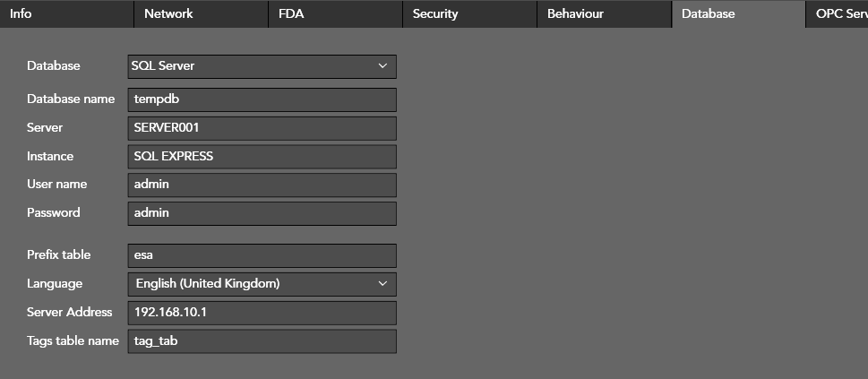This screenshot has width=868, height=379.
Task: Expand the English (United Kingdom) language dropdown
Action: (262, 284)
